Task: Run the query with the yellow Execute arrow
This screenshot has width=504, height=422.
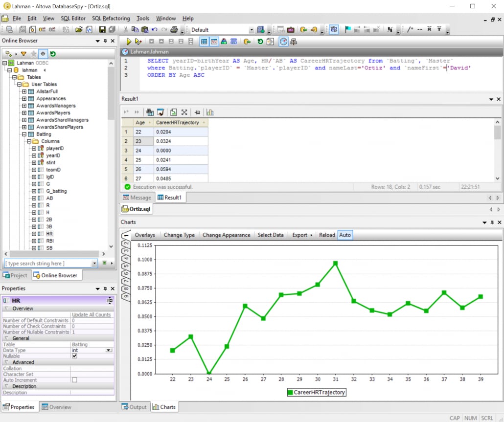Action: tap(129, 42)
